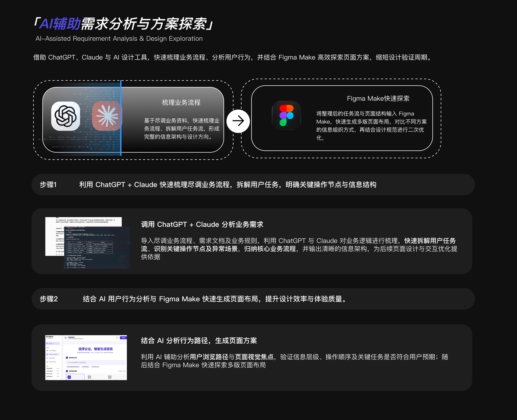Click the Claude starburst logo icon
The image size is (517, 420).
tap(107, 116)
